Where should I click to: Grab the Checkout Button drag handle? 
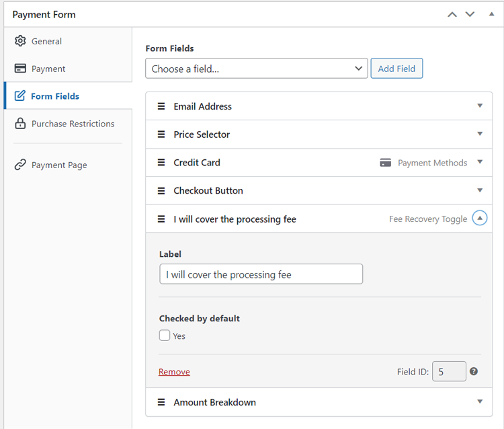pyautogui.click(x=161, y=191)
